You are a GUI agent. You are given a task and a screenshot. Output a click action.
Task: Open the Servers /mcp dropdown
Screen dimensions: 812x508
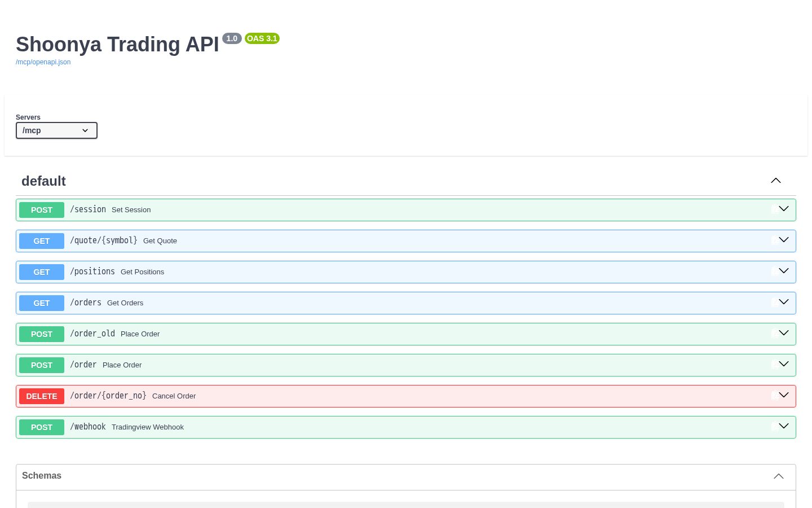(x=56, y=130)
